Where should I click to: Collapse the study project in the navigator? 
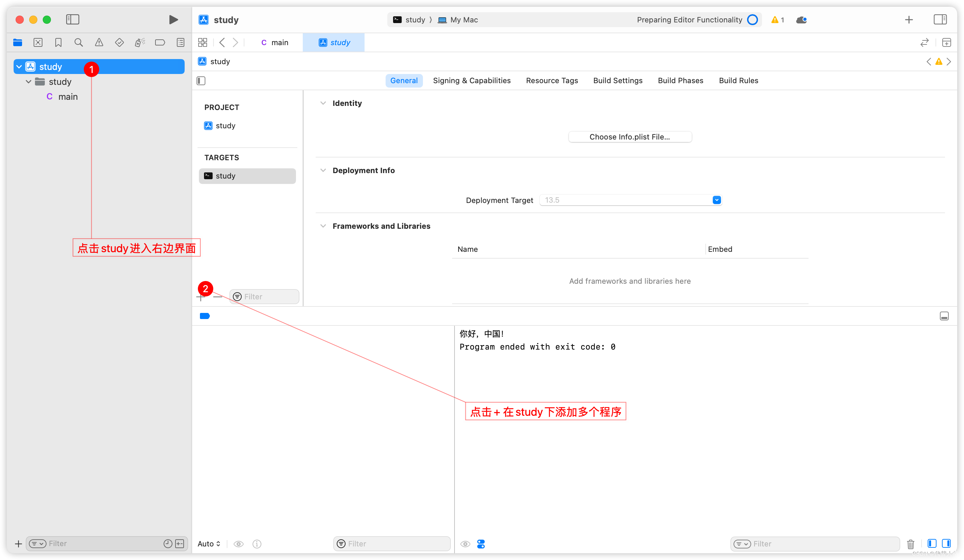(19, 66)
